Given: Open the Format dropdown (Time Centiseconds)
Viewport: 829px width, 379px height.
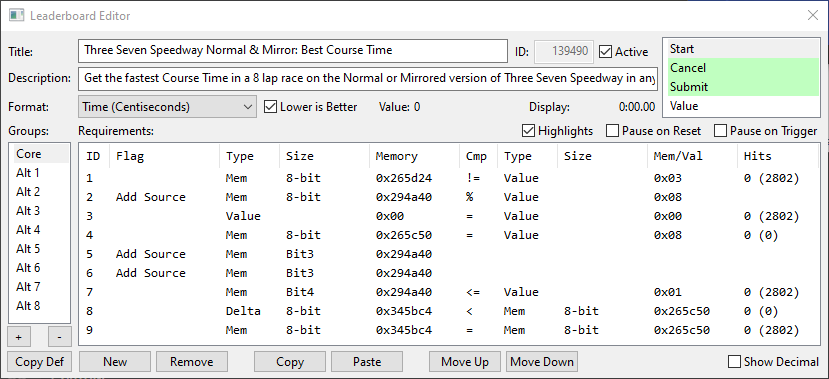Looking at the screenshot, I should 167,107.
